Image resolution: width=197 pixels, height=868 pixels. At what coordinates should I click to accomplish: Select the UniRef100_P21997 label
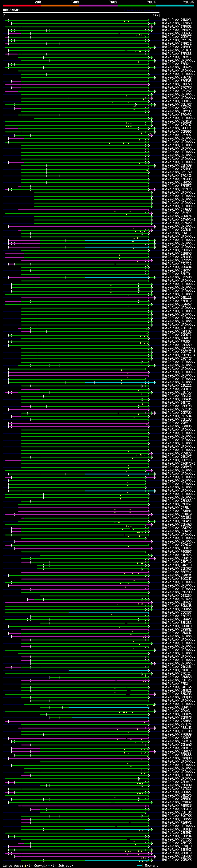pos(176,135)
